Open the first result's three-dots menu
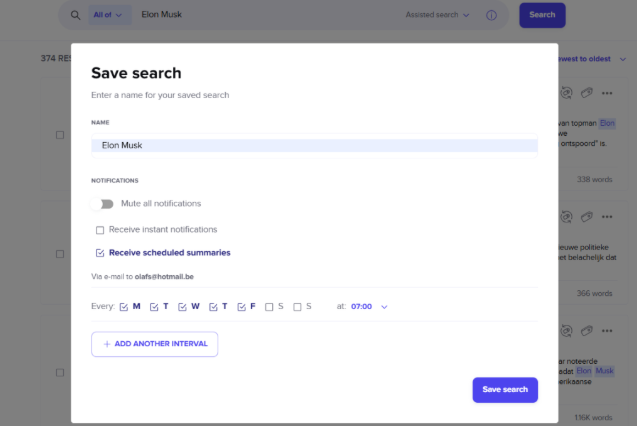Viewport: 637px width, 426px height. [609, 92]
